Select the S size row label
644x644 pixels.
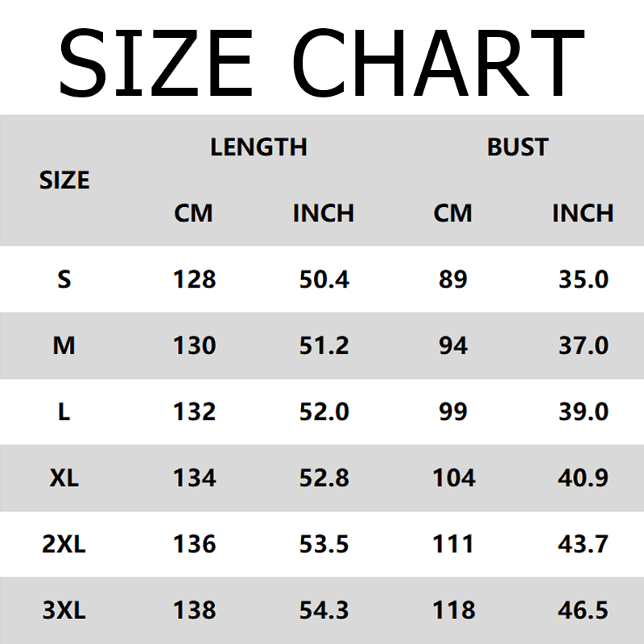click(x=64, y=279)
